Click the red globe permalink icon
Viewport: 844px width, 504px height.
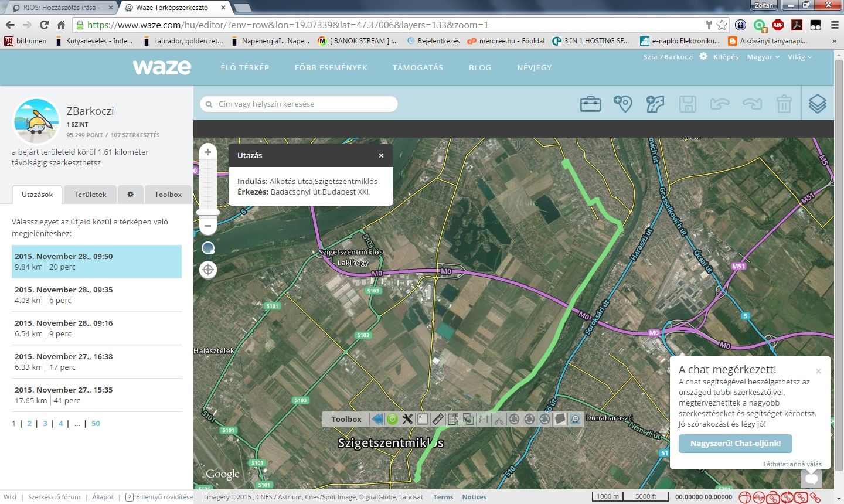[x=744, y=498]
